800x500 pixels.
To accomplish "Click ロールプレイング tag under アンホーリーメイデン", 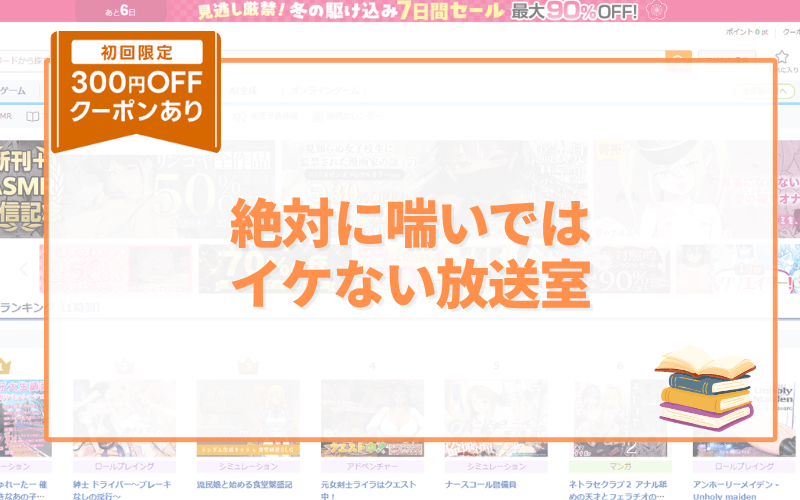I will 744,466.
